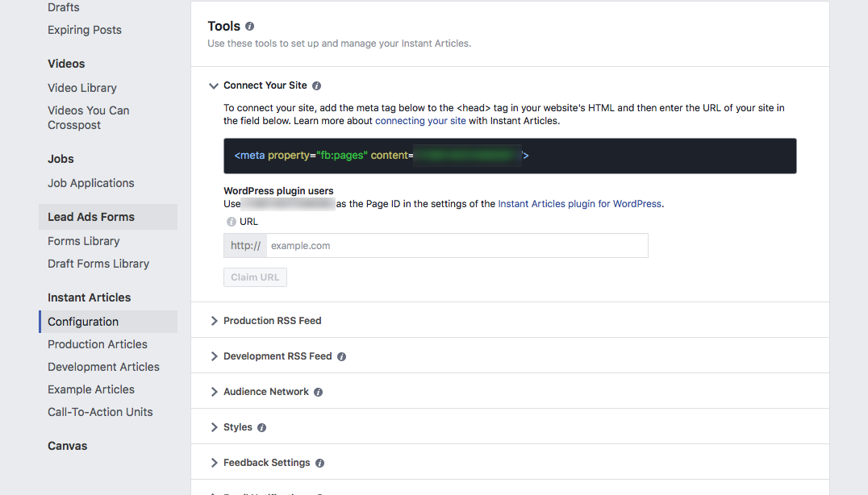Screen dimensions: 868x495
Task: Open the info tooltip beside Tools heading
Action: pyautogui.click(x=248, y=26)
